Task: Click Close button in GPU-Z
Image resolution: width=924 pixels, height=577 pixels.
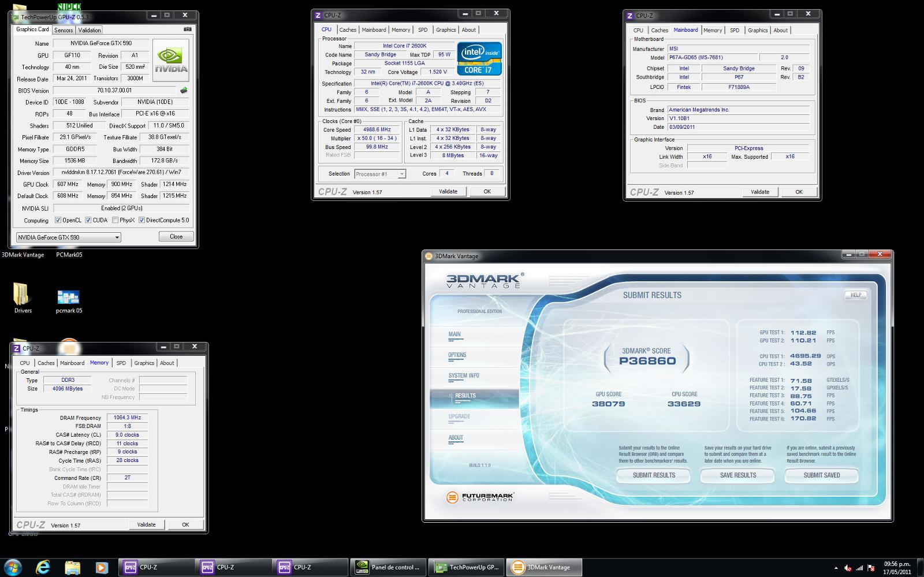Action: pyautogui.click(x=176, y=236)
